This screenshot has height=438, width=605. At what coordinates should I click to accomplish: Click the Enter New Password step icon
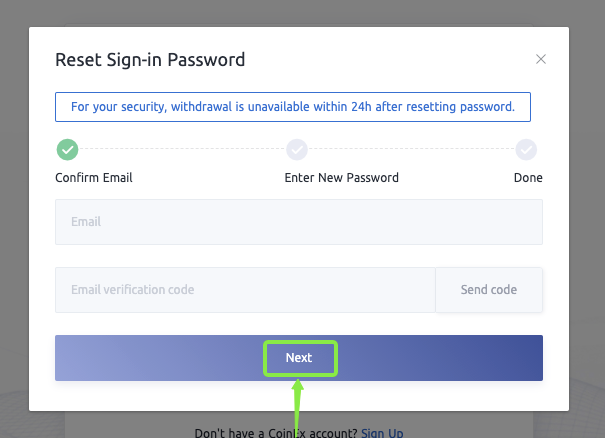(x=297, y=150)
